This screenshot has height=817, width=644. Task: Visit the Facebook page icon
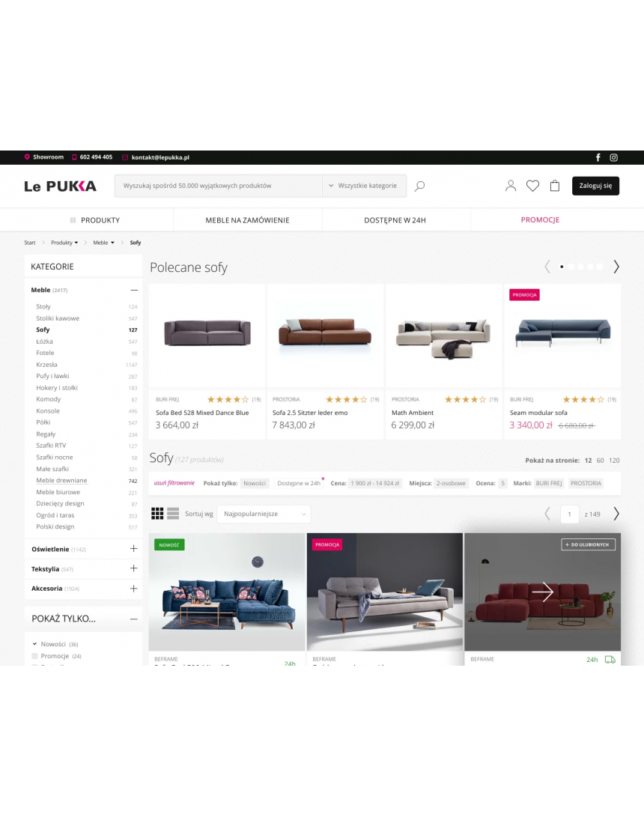(598, 157)
